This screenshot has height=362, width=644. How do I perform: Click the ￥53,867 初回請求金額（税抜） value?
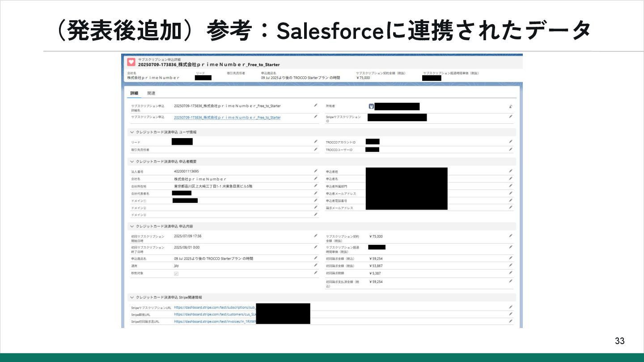(x=376, y=265)
